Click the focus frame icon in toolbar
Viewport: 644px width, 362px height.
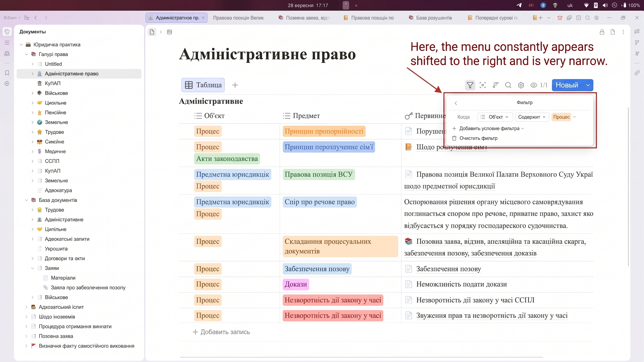tap(483, 85)
